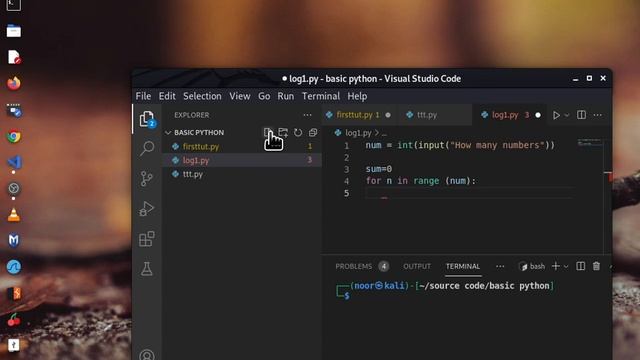
Task: Switch to the firsttut.py editor tab
Action: click(x=358, y=115)
